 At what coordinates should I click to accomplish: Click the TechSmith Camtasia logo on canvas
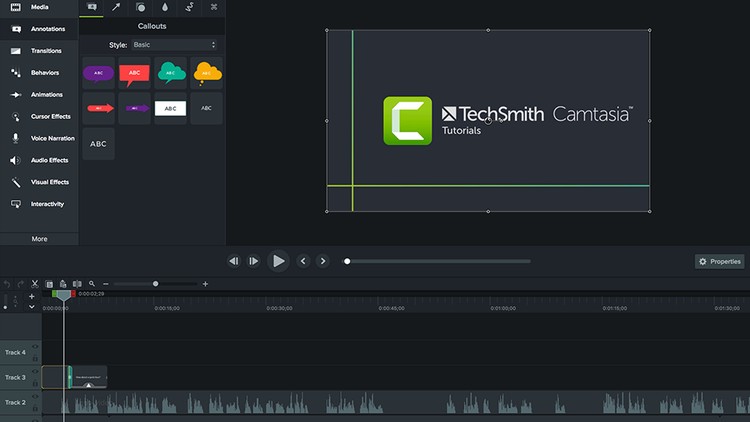[508, 121]
